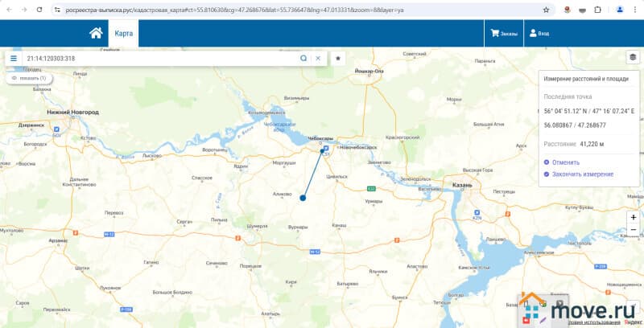Reload the current page
Image resolution: width=644 pixels, height=328 pixels.
point(39,10)
